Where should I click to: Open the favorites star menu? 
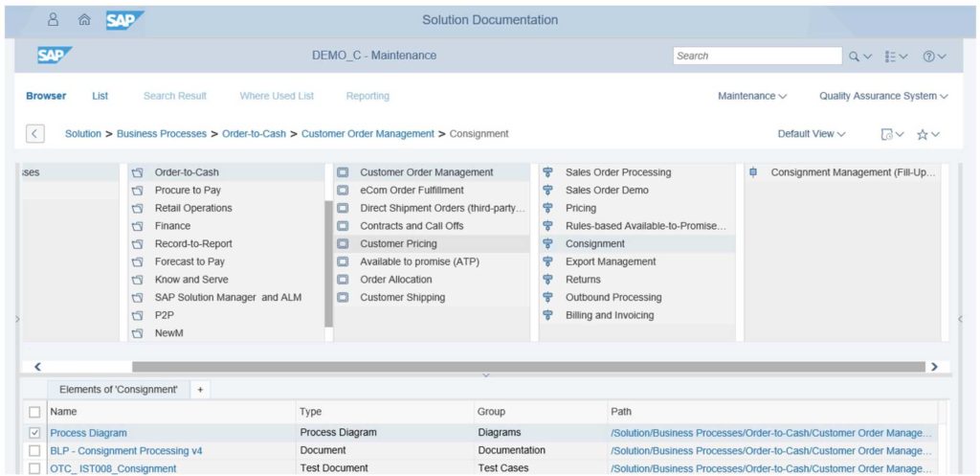point(928,134)
